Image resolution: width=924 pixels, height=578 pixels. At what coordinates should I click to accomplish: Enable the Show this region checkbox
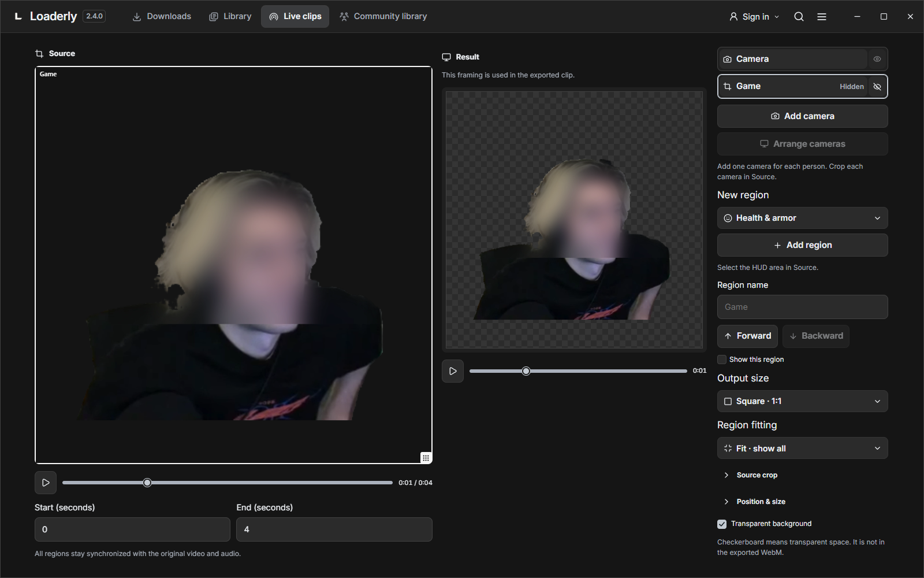(722, 360)
